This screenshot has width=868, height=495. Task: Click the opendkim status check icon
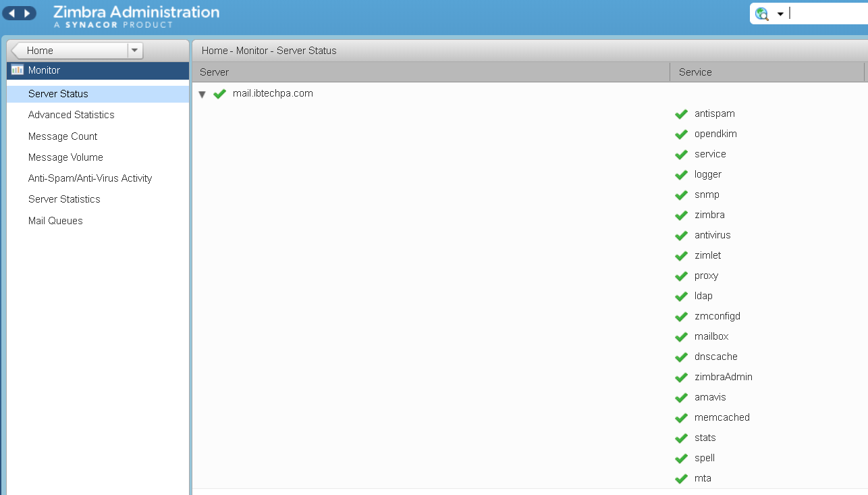[681, 134]
